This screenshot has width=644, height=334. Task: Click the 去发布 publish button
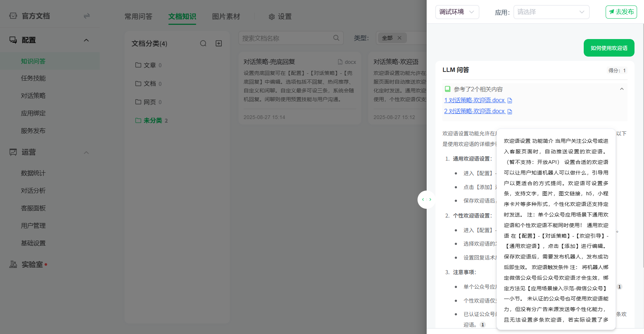pyautogui.click(x=621, y=12)
